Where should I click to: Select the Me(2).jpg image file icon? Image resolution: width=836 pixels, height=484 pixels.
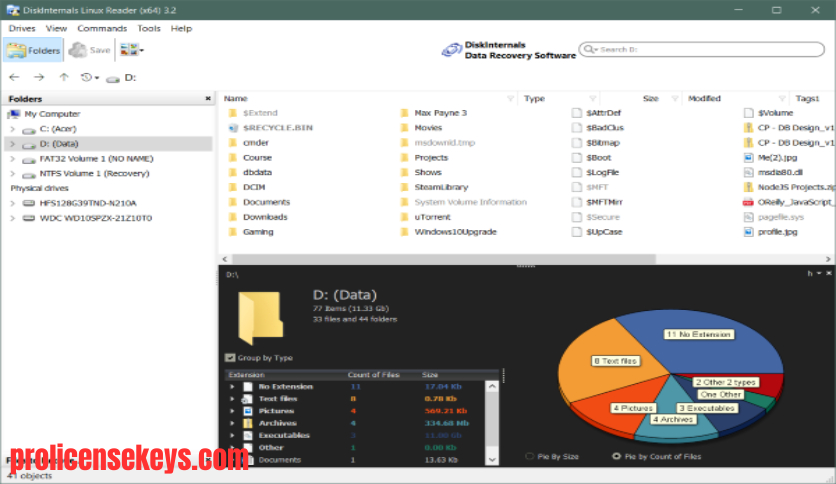click(x=749, y=158)
